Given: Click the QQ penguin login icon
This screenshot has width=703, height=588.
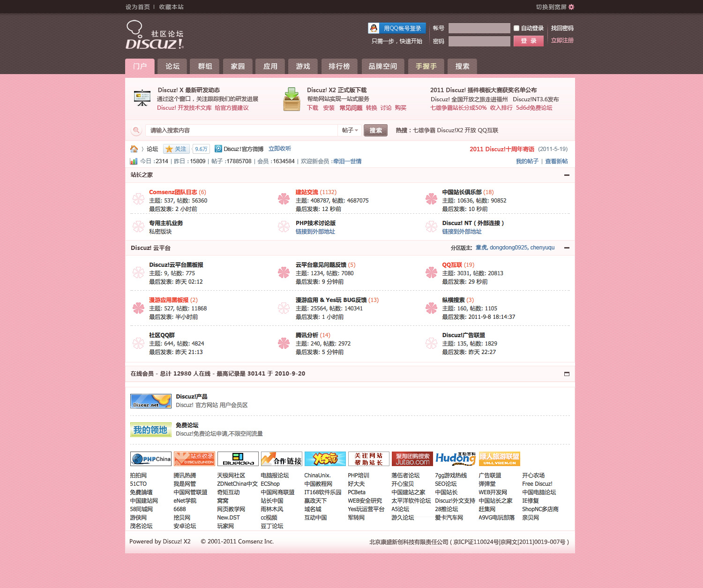Looking at the screenshot, I should pyautogui.click(x=374, y=28).
